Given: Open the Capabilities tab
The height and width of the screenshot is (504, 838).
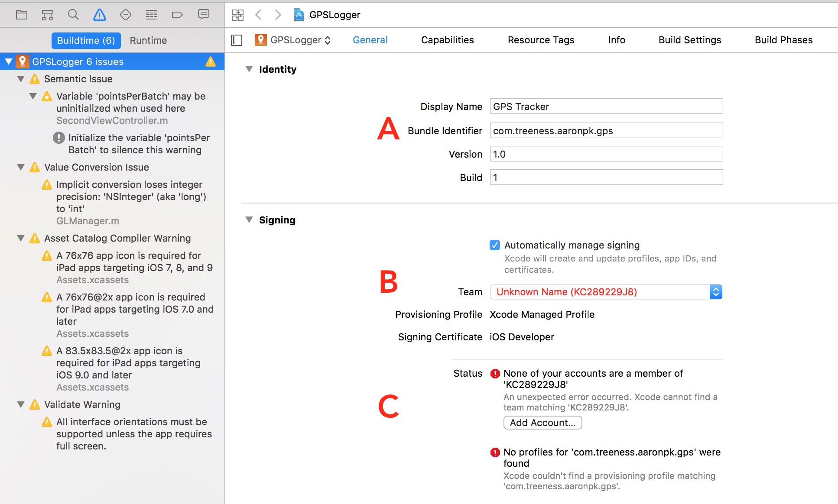Looking at the screenshot, I should (447, 40).
